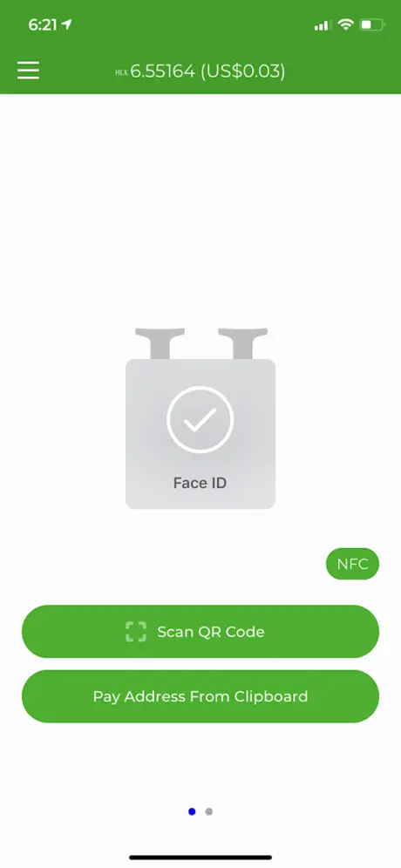Tap the QR scan frame icon
This screenshot has height=868, width=401.
click(136, 632)
